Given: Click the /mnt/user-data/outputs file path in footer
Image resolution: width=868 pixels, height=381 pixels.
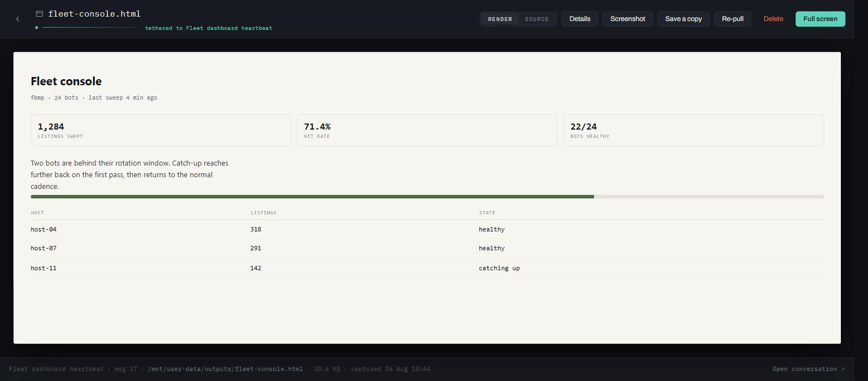Looking at the screenshot, I should [225, 369].
